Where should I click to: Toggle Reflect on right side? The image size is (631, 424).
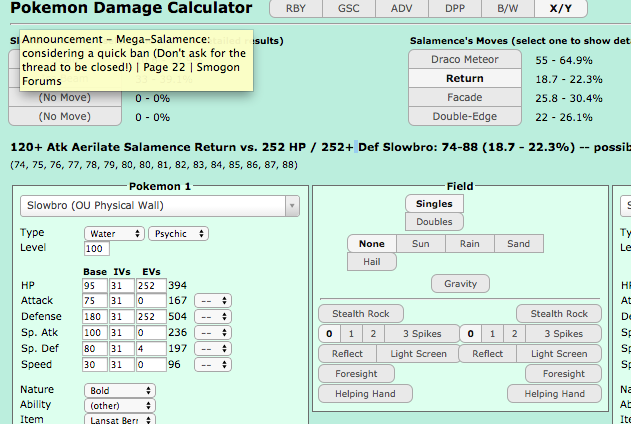coord(488,354)
